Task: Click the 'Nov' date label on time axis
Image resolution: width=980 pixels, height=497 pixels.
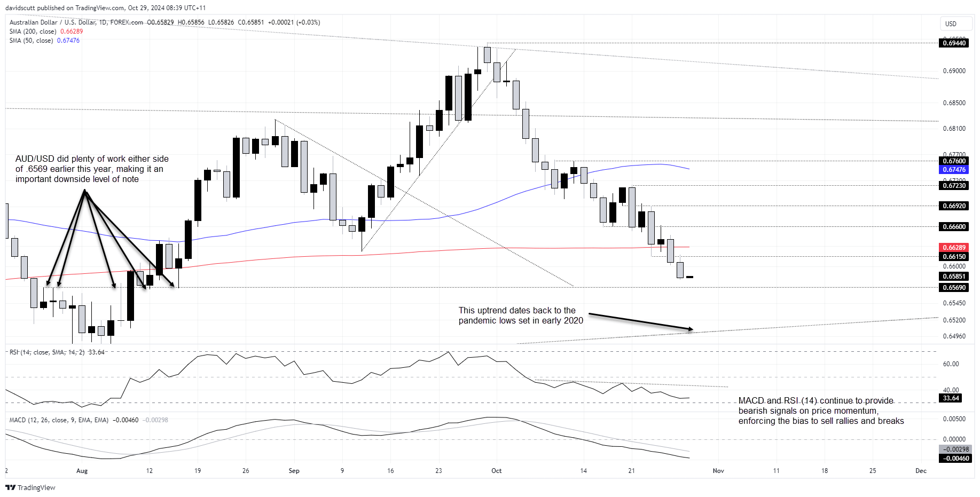Action: (718, 471)
